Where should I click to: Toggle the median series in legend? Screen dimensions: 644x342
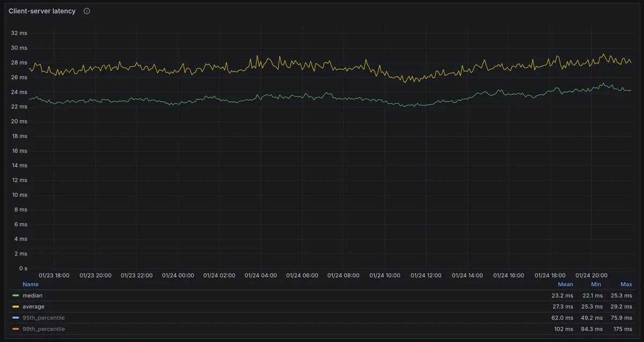click(32, 295)
